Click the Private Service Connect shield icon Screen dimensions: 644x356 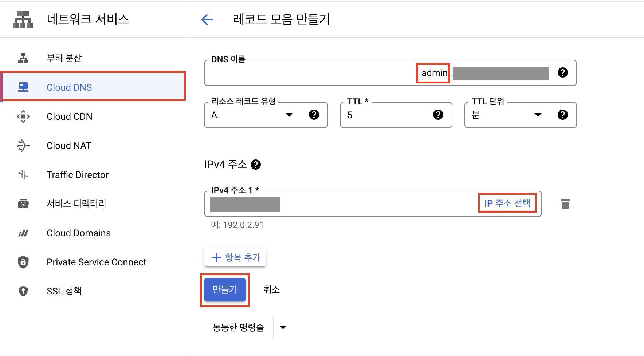pos(23,262)
